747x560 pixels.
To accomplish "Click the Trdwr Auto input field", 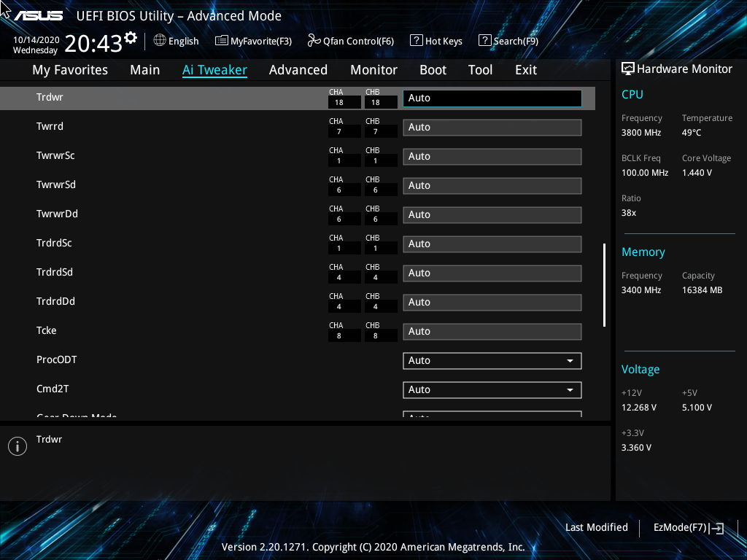I will click(492, 98).
